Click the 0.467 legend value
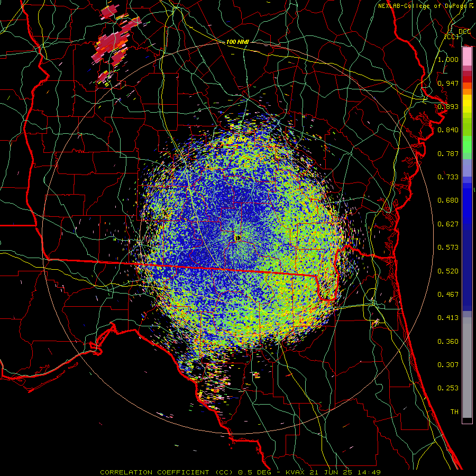This screenshot has height=476, width=476. click(448, 295)
